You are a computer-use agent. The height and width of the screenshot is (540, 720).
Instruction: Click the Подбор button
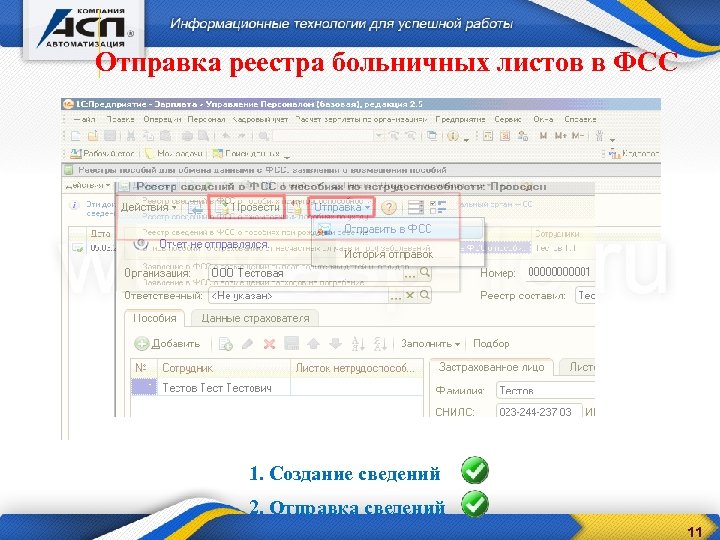(x=491, y=343)
